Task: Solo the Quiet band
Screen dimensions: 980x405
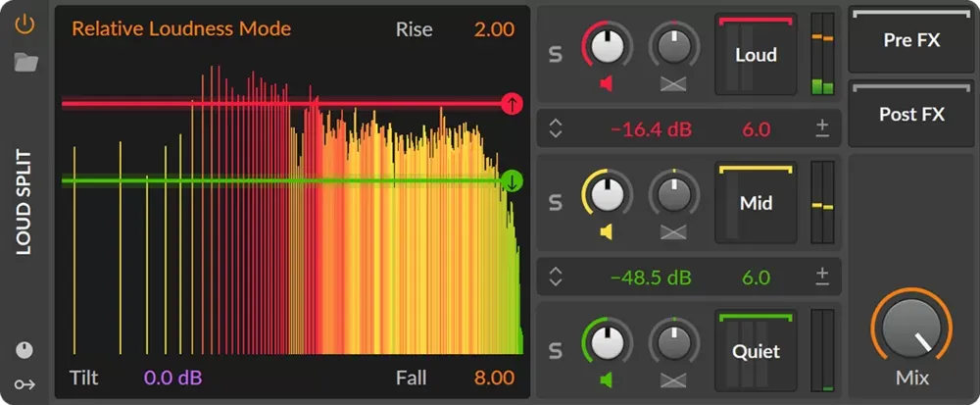Action: coord(555,351)
